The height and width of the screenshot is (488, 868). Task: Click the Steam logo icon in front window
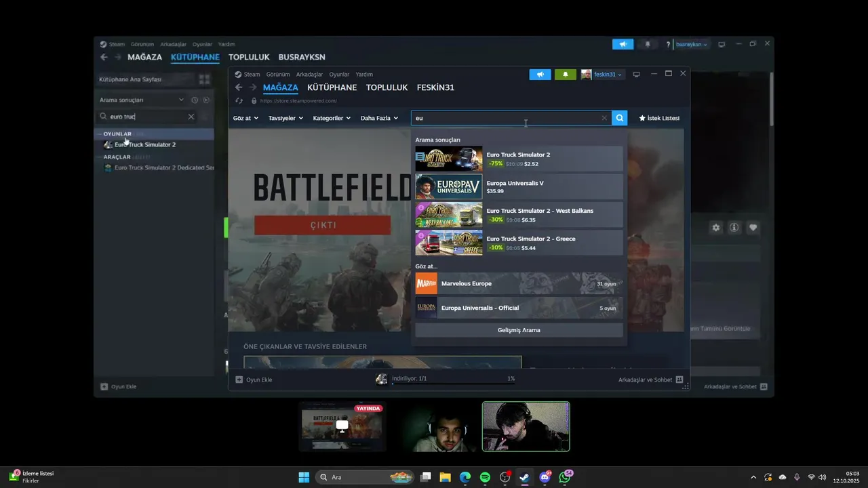238,75
